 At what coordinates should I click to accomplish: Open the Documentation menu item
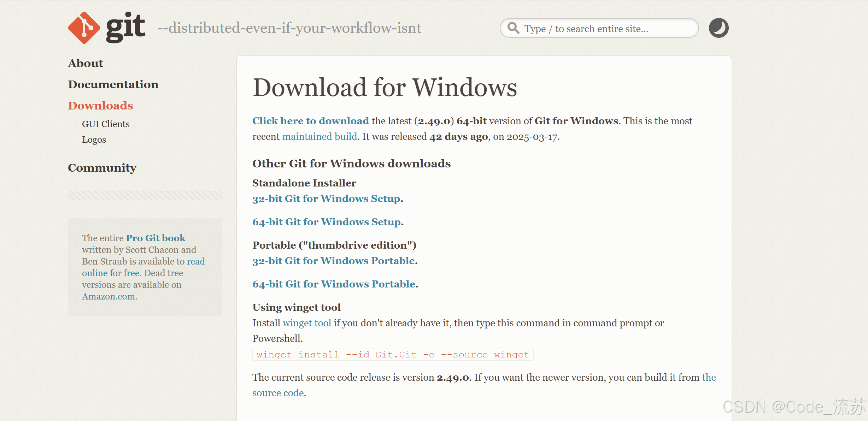[x=113, y=84]
